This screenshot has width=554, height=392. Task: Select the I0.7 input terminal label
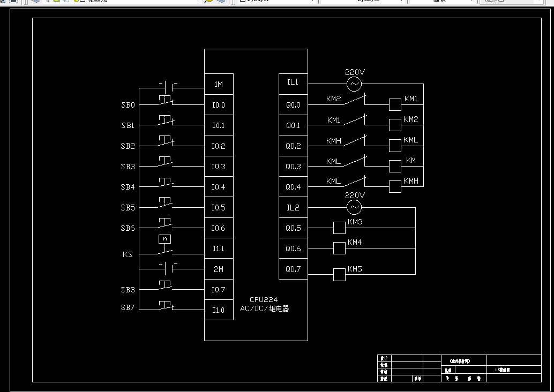219,290
